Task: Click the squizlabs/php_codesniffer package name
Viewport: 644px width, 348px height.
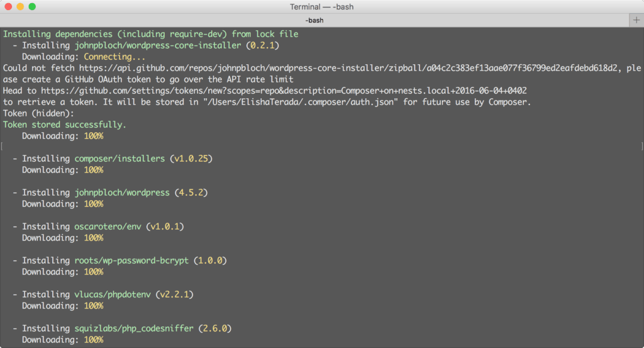Action: [134, 328]
